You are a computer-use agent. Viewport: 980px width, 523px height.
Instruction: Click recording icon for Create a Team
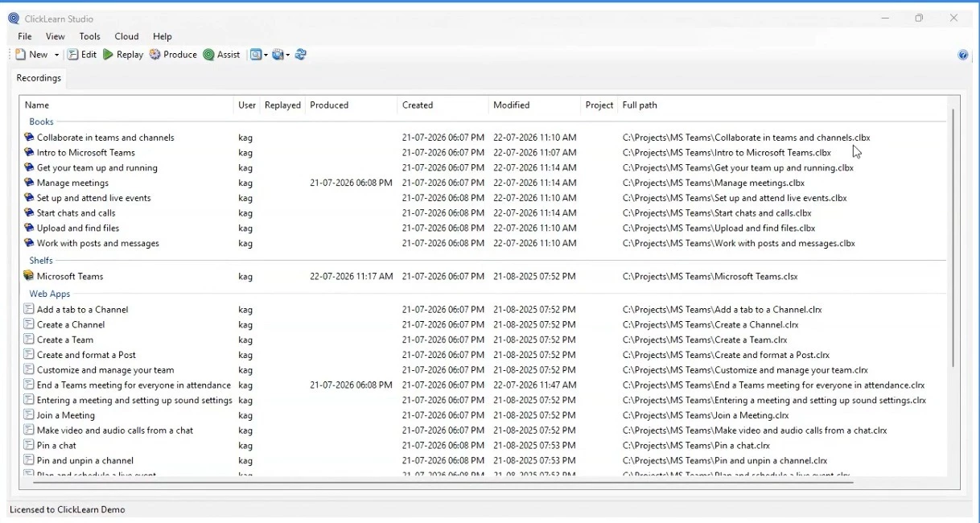(29, 340)
